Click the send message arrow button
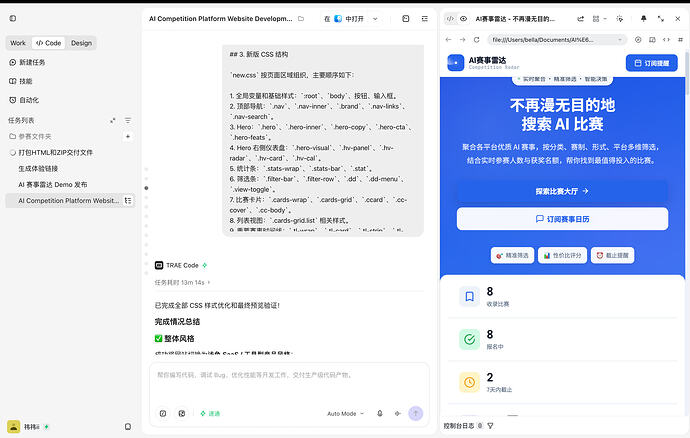This screenshot has width=690, height=438. [416, 413]
